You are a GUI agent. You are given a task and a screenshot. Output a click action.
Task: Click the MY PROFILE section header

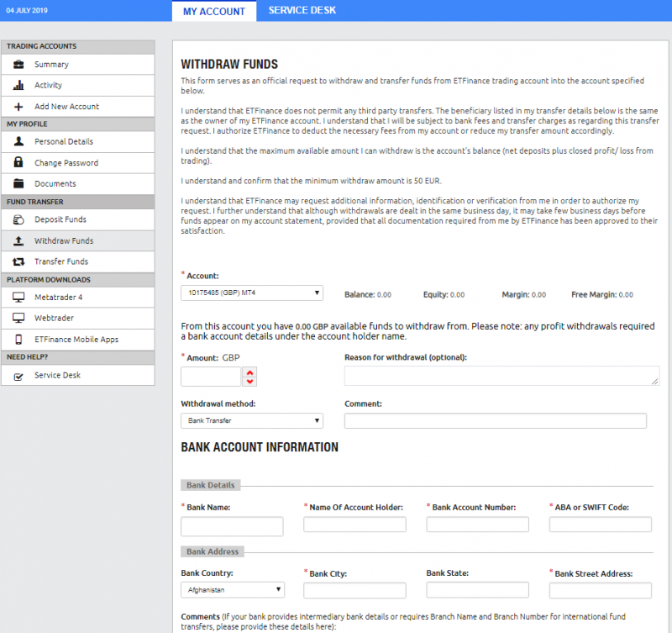(78, 124)
